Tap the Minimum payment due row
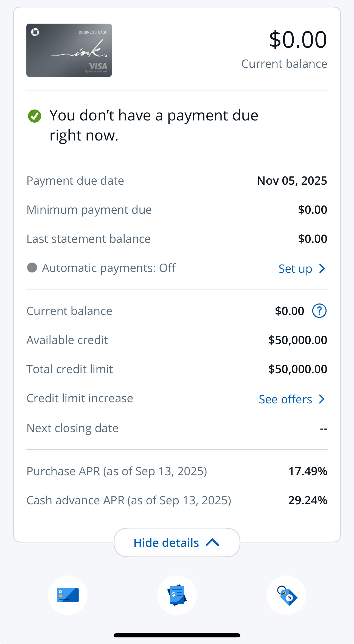This screenshot has height=644, width=354. pos(177,209)
